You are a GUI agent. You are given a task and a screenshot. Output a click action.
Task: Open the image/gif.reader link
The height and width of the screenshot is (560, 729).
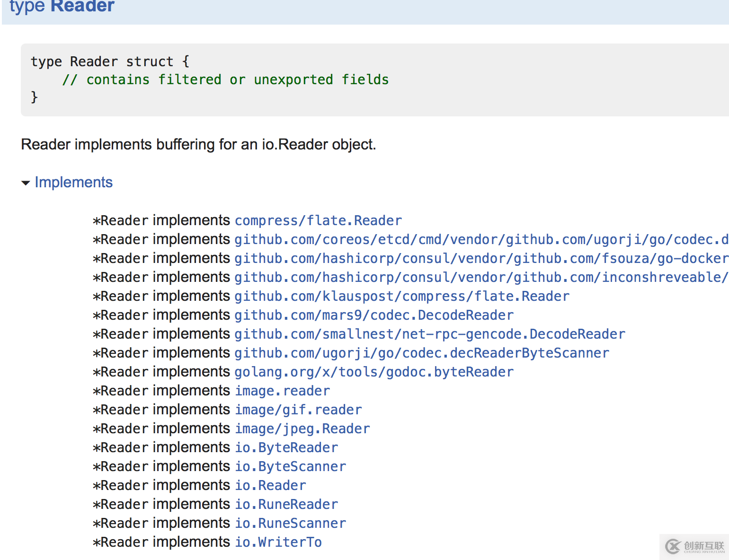[298, 410]
